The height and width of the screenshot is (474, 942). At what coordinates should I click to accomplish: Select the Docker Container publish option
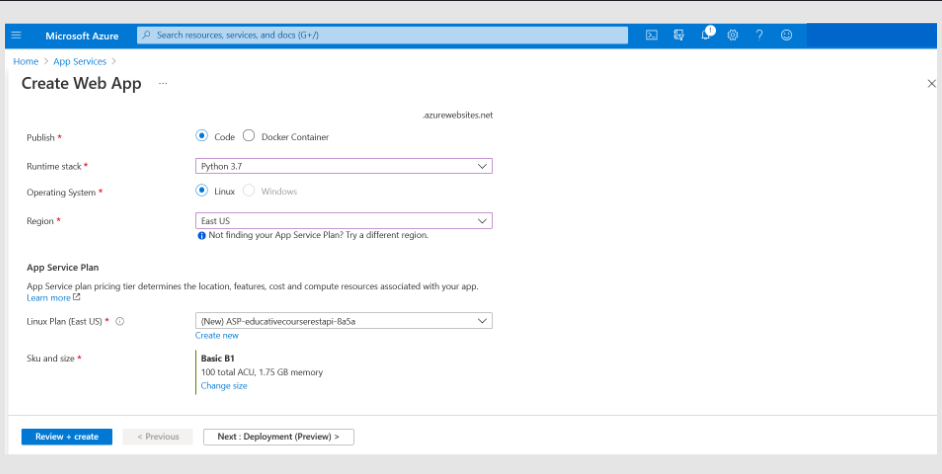pos(249,136)
